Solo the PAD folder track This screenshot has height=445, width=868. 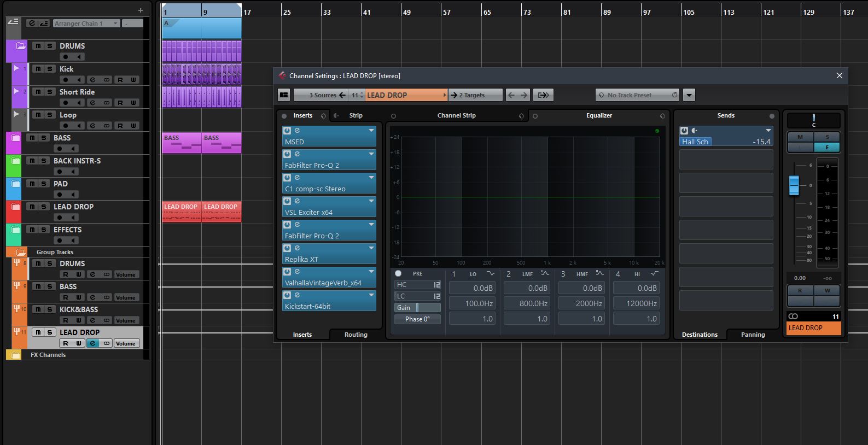point(44,184)
